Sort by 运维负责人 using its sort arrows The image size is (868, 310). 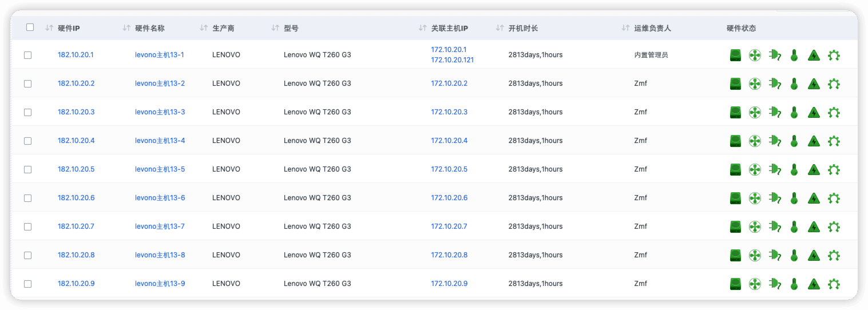click(625, 28)
